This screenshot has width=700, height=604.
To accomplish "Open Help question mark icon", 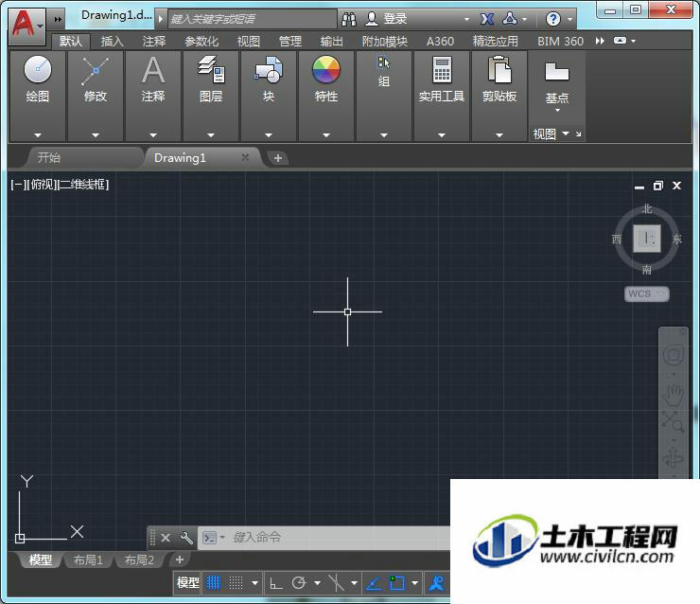I will (553, 19).
